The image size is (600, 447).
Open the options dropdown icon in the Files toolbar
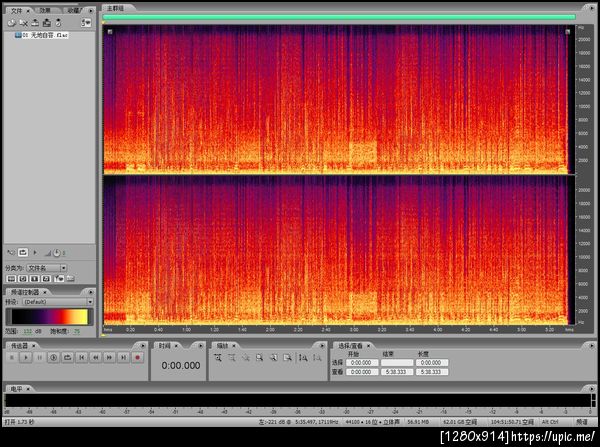86,23
